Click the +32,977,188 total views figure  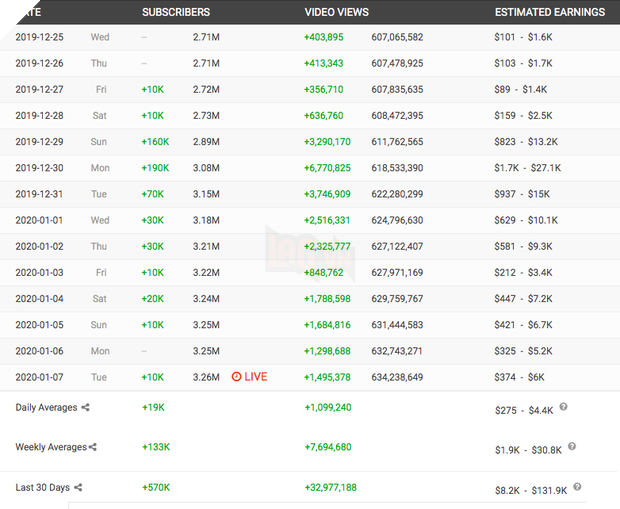tap(330, 487)
